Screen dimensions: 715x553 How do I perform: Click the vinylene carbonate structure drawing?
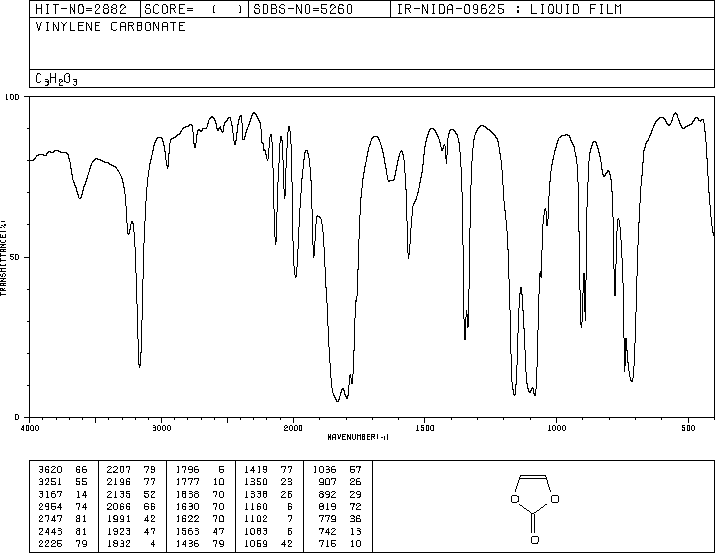click(535, 509)
